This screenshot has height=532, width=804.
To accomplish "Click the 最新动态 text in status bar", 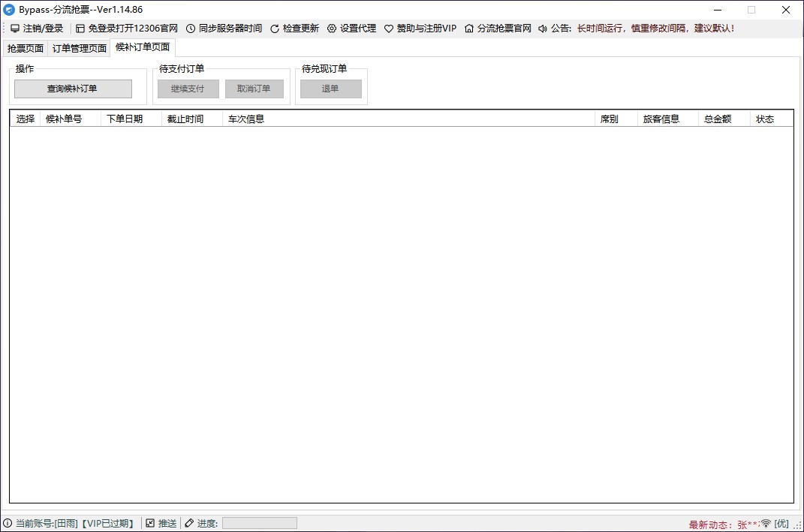I will coord(724,524).
